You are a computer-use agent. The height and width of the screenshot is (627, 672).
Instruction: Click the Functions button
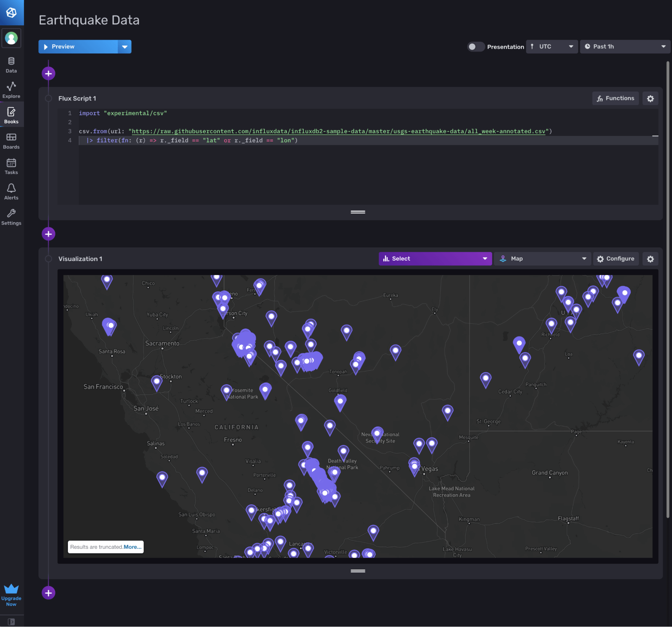pyautogui.click(x=615, y=99)
